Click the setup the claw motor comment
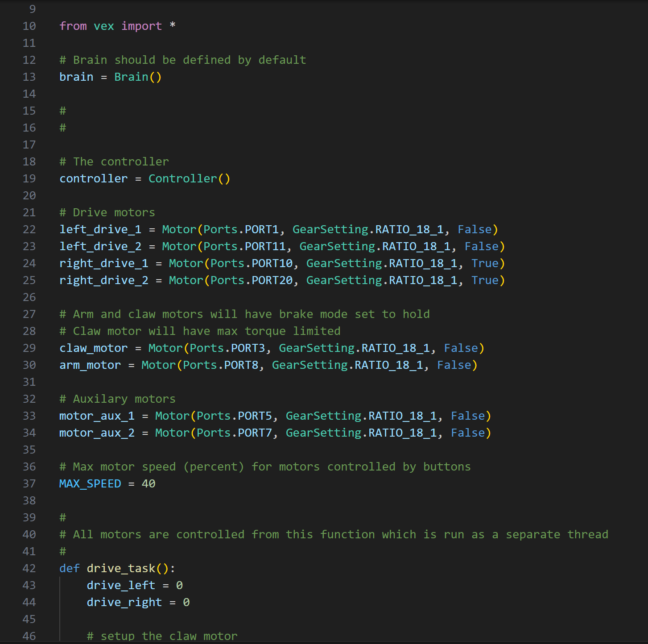648x644 pixels. point(162,636)
